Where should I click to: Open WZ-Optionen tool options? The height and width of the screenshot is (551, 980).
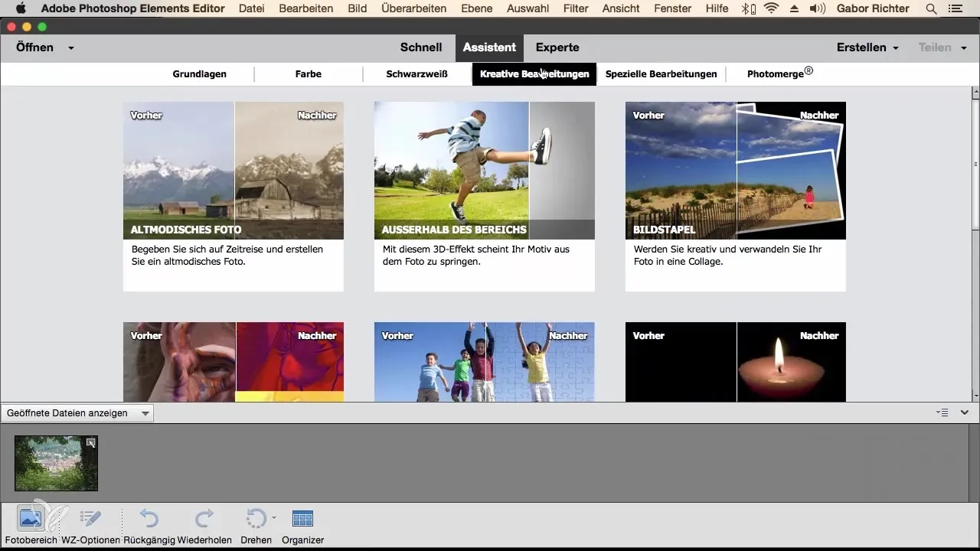coord(90,520)
